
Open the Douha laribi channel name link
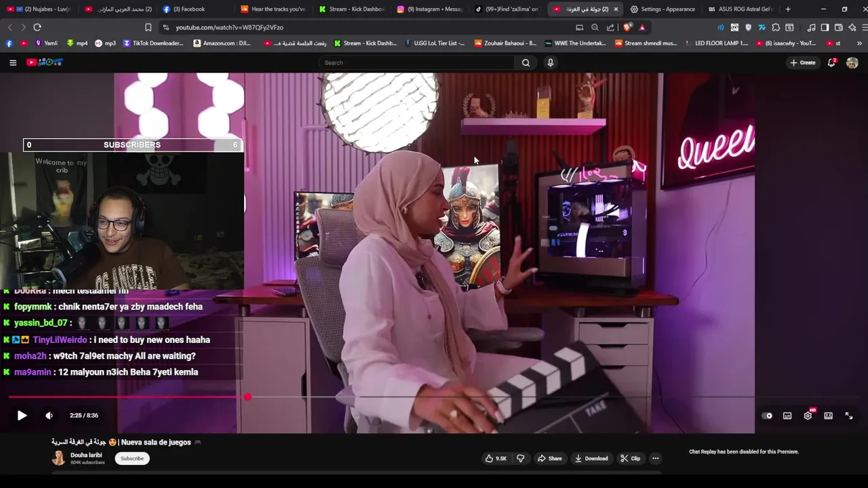(x=86, y=455)
